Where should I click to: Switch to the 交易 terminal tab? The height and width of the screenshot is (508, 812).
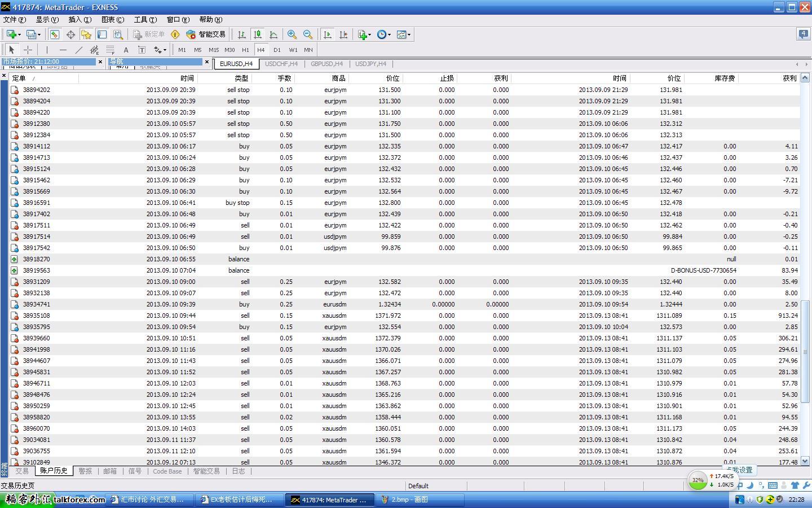click(21, 471)
